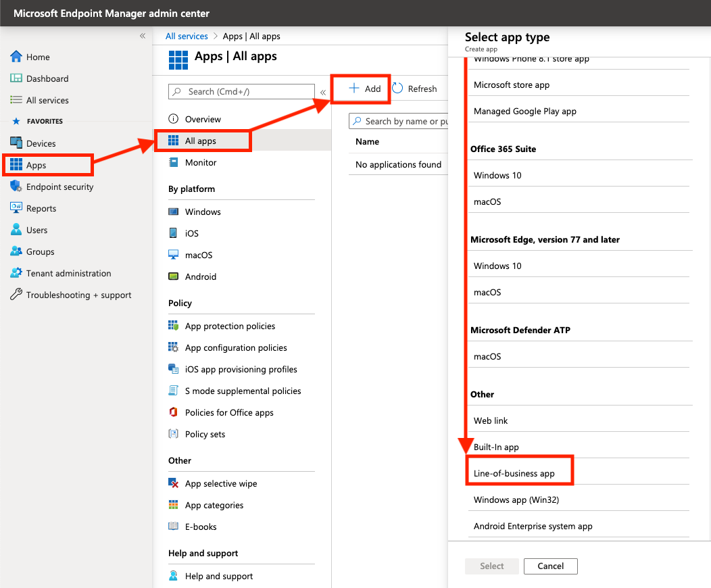
Task: Click the Tenant administration icon
Action: pyautogui.click(x=16, y=273)
